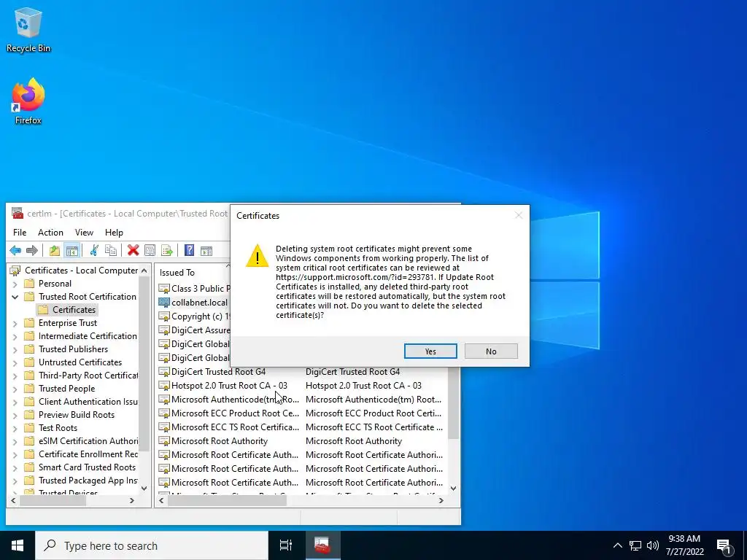This screenshot has height=560, width=747.
Task: Close the Certificates warning dialog
Action: (x=519, y=215)
